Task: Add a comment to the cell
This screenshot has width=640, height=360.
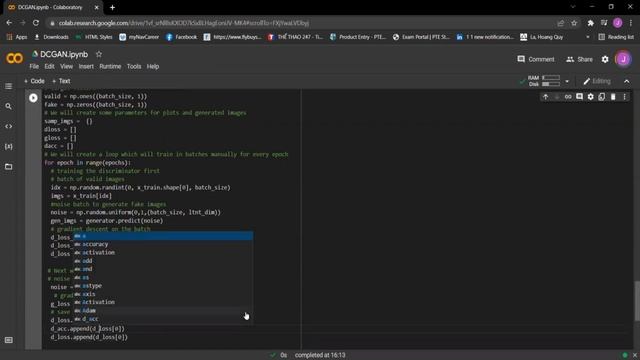Action: (x=579, y=97)
